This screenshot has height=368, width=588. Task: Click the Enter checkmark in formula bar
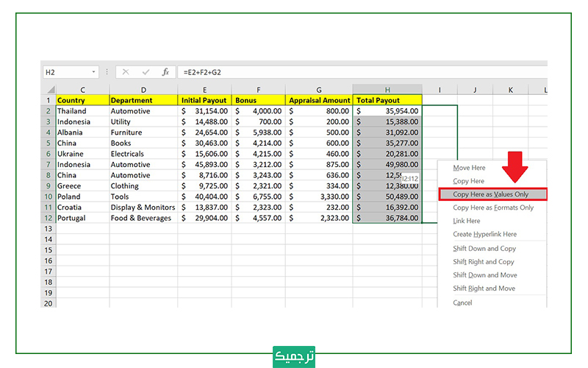[146, 72]
